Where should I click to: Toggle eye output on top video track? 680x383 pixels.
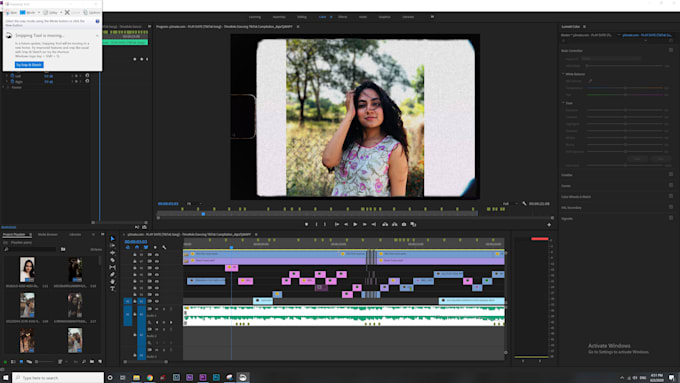click(157, 255)
